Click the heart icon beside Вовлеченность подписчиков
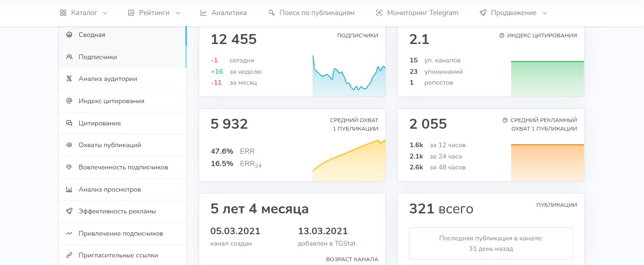The image size is (644, 265). point(69,167)
